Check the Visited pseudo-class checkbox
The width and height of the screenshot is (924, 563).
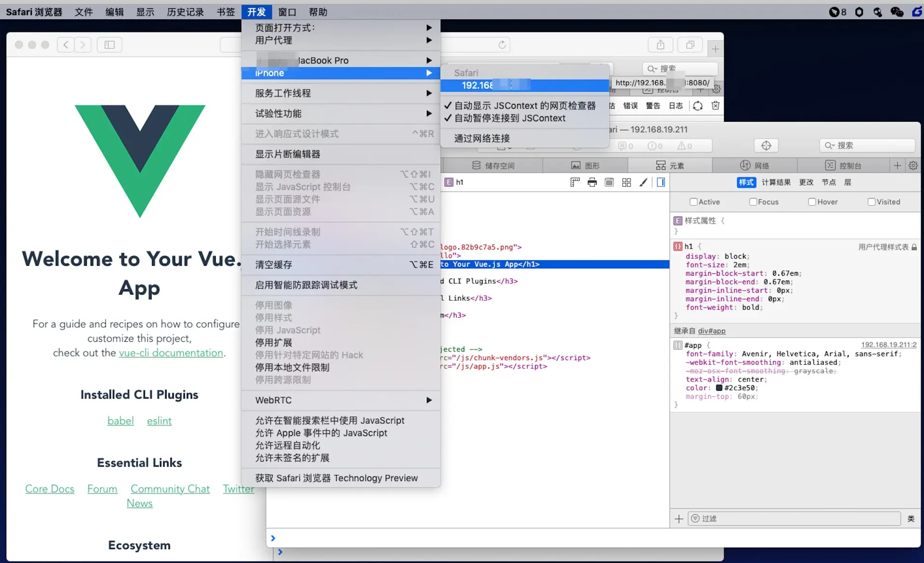871,202
